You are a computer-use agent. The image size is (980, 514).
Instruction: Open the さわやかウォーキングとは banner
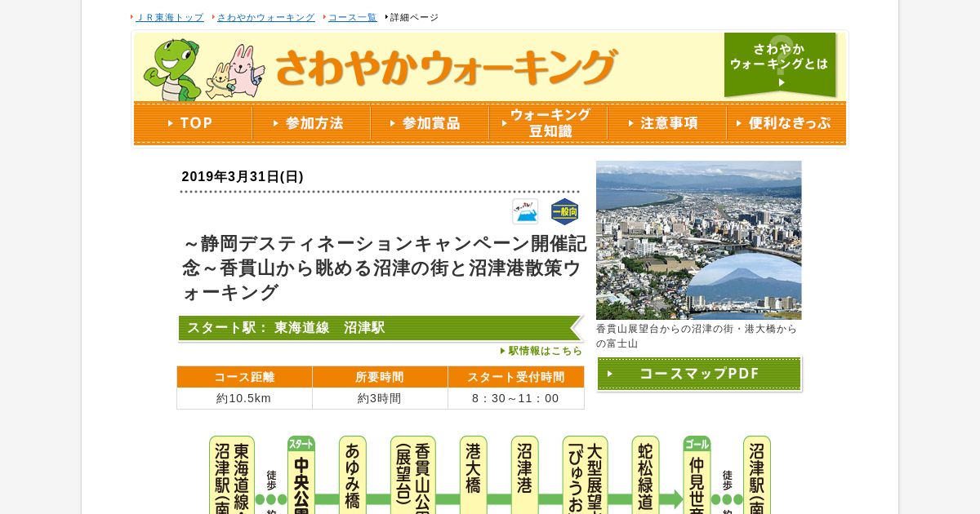point(781,64)
